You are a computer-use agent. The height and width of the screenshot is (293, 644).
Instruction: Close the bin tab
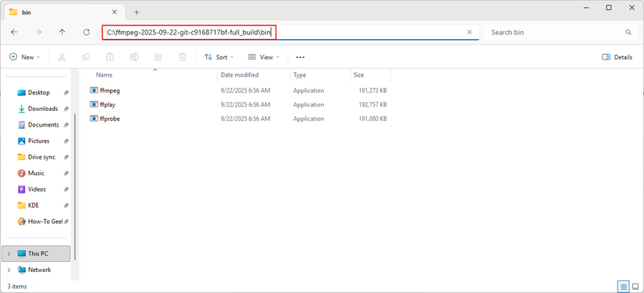point(115,13)
